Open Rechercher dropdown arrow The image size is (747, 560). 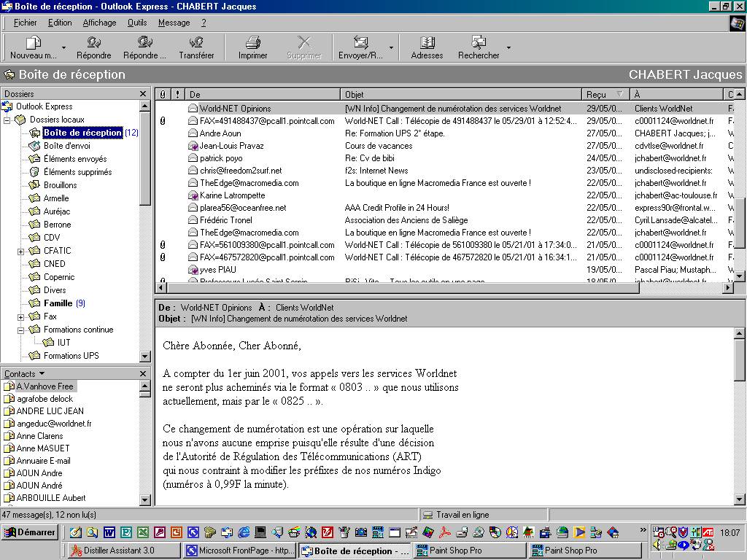(x=508, y=47)
